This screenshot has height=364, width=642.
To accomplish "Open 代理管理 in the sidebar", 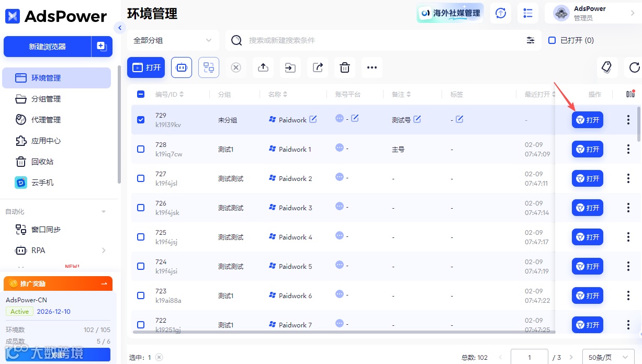I will coord(57,120).
